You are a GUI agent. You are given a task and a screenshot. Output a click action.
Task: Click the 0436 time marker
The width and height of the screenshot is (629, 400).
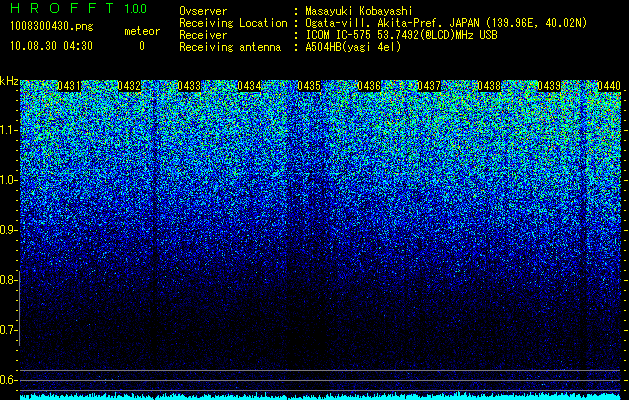coord(369,86)
